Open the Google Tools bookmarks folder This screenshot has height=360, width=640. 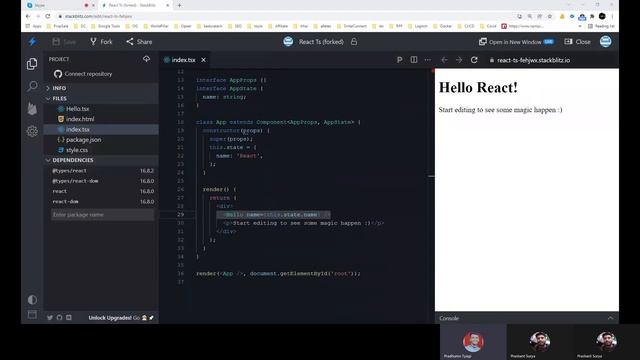(x=105, y=26)
